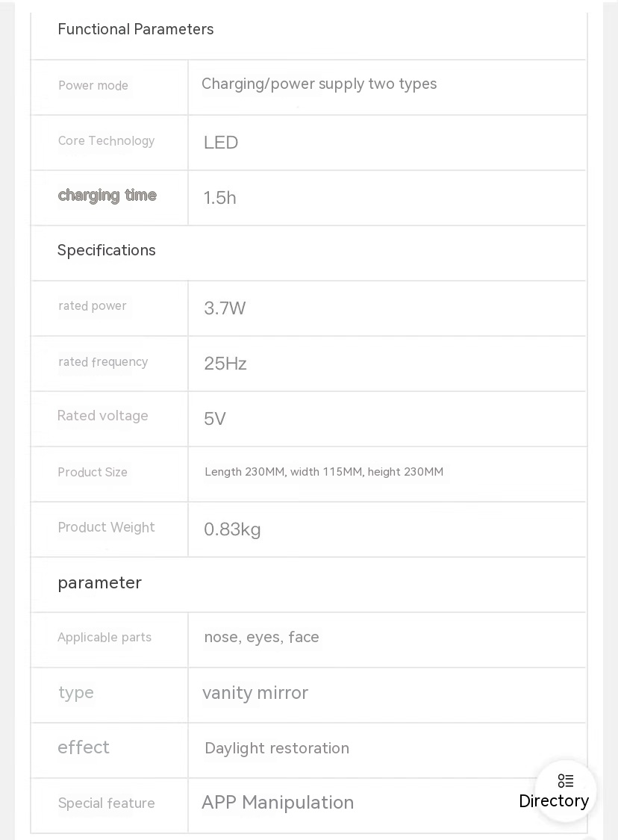Select the nose, eyes, face value
Screen dimensions: 618x840
pyautogui.click(x=261, y=637)
